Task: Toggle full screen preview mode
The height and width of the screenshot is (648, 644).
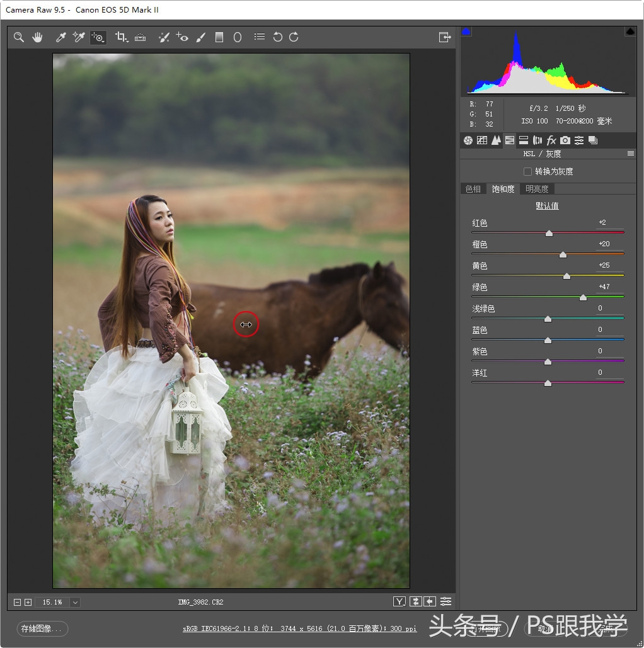Action: pos(446,37)
